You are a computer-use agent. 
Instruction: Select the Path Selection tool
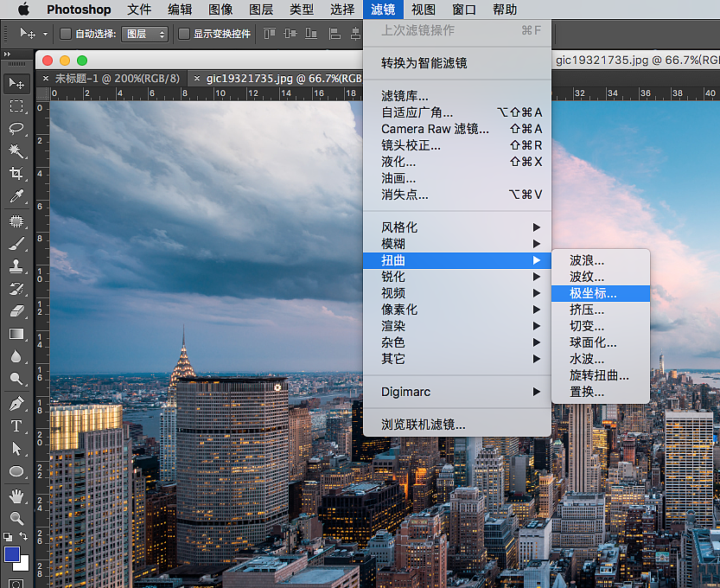click(x=16, y=449)
